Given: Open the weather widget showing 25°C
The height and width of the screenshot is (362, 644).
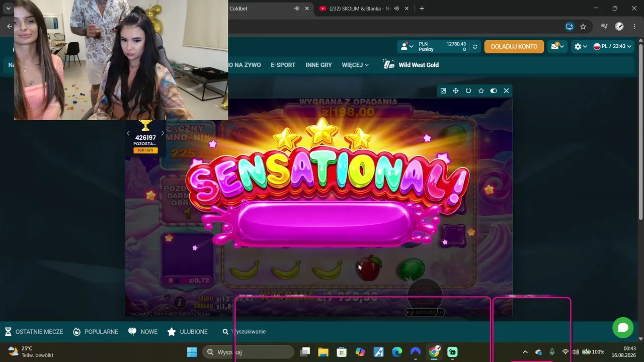Looking at the screenshot, I should coord(30,352).
